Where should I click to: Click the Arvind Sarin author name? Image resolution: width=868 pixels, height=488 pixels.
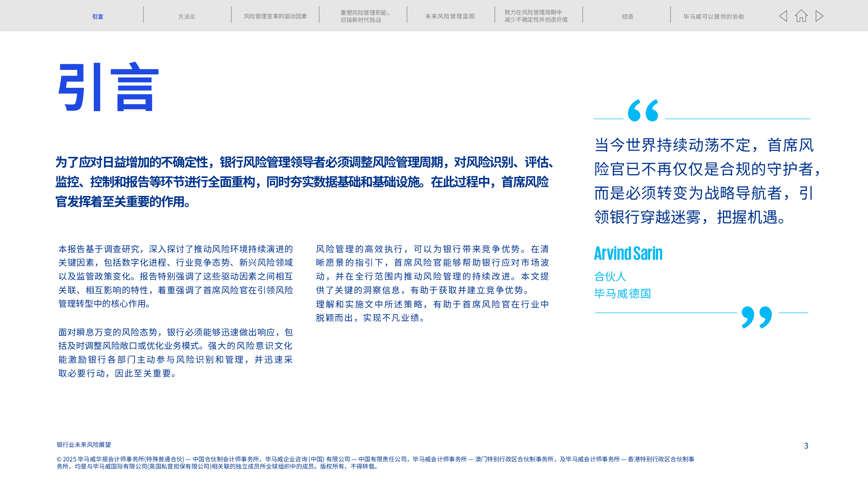coord(628,253)
